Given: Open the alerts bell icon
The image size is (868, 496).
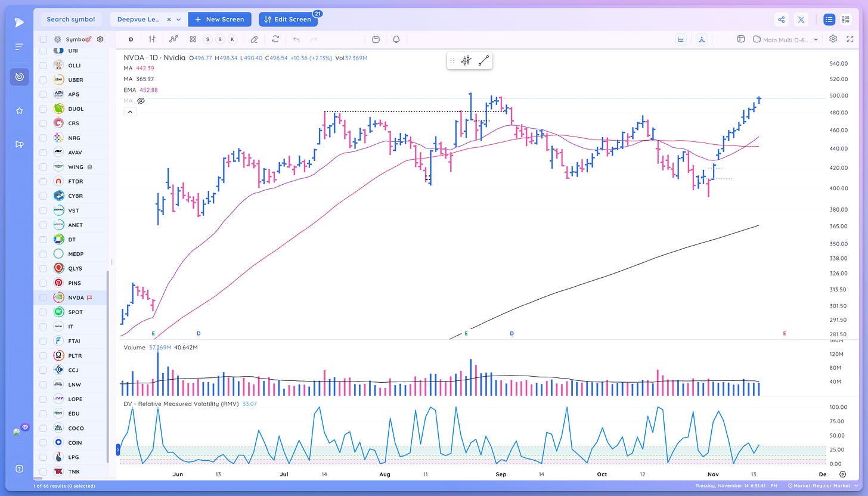Looking at the screenshot, I should pyautogui.click(x=396, y=39).
